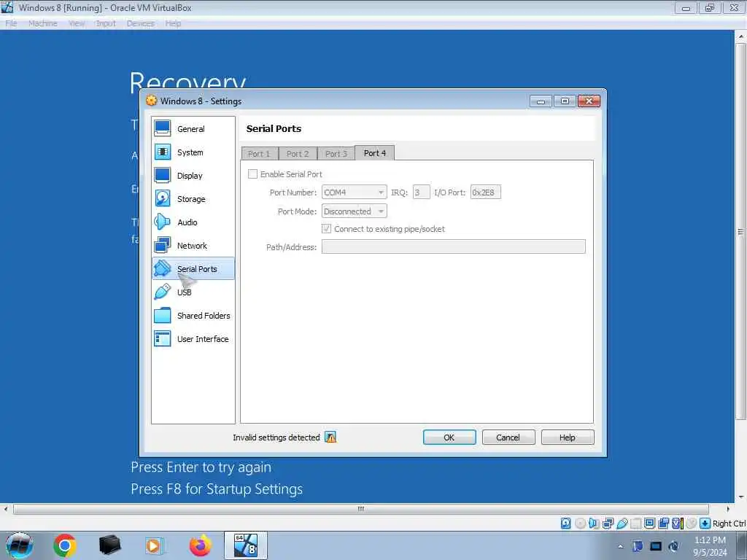
Task: Open the Shared Folders settings category
Action: pyautogui.click(x=193, y=315)
